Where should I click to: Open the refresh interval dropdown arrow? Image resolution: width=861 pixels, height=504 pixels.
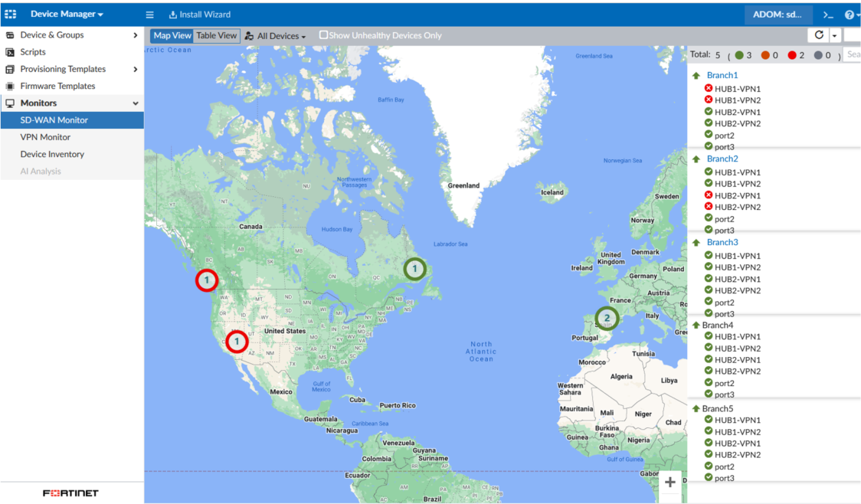click(835, 36)
